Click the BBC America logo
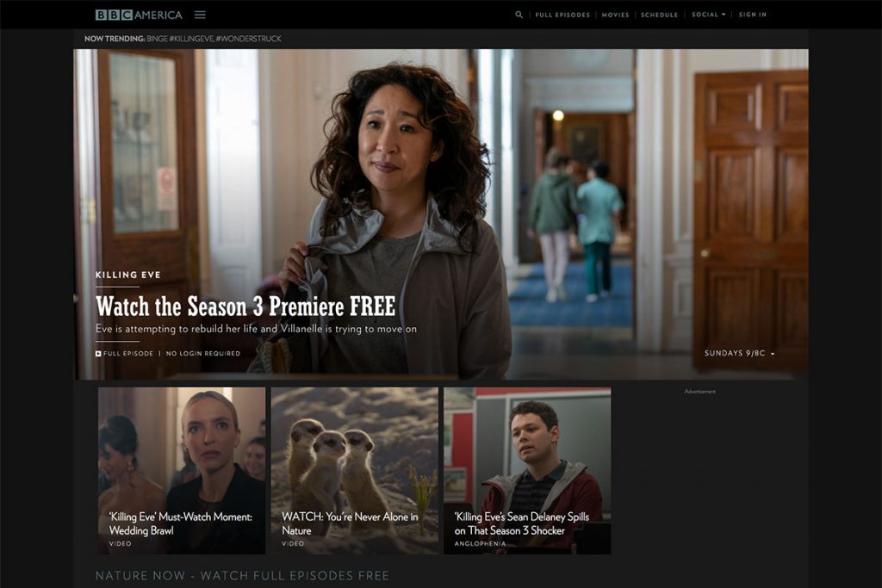Screen dimensions: 882x588 [139, 15]
